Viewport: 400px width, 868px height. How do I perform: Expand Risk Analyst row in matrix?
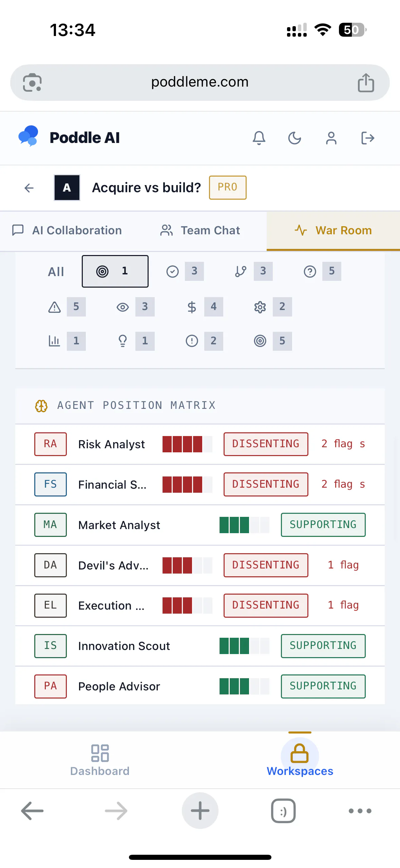pos(200,444)
